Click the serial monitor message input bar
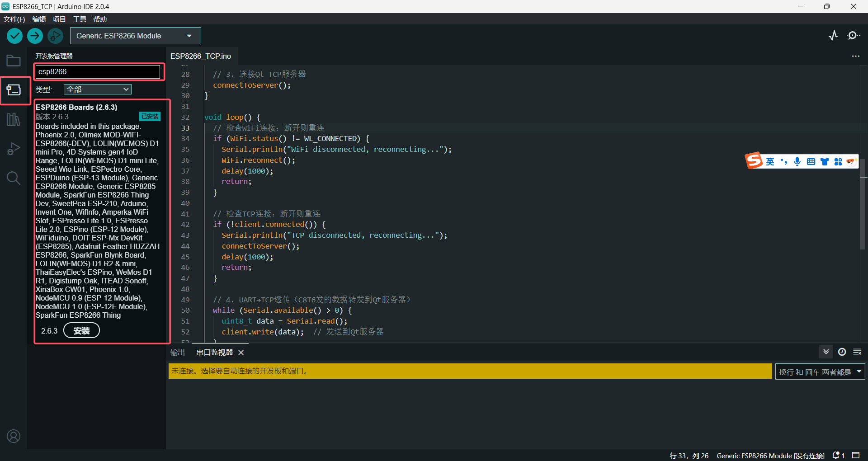 click(470, 371)
